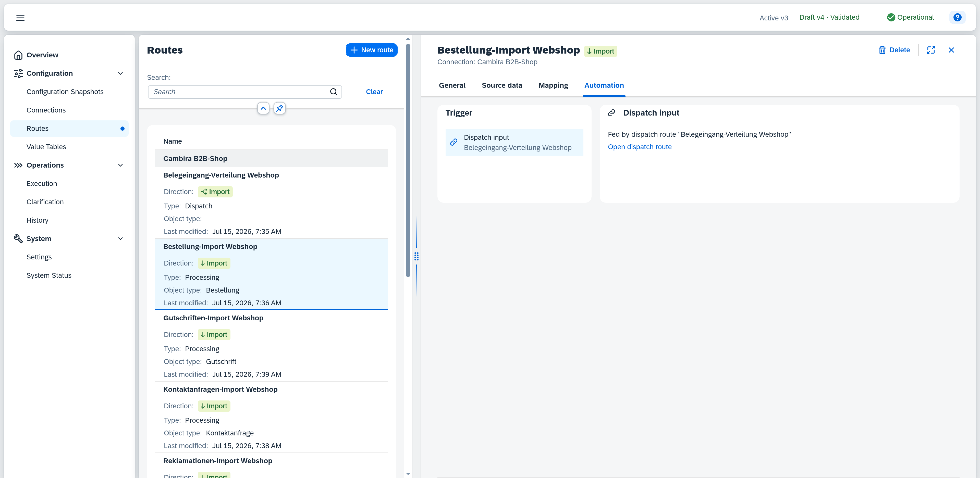Viewport: 980px width, 478px height.
Task: Open Configuration Snapshots in sidebar
Action: click(x=69, y=92)
